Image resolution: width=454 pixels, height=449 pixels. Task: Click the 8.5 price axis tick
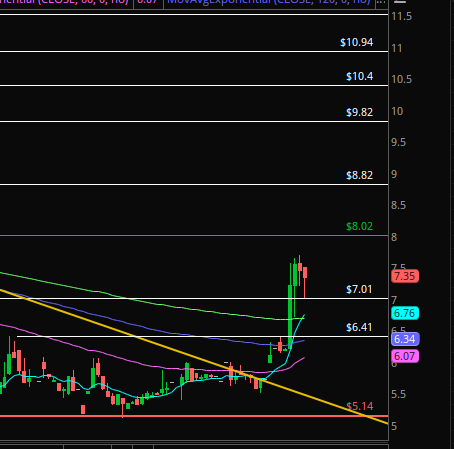(x=399, y=205)
